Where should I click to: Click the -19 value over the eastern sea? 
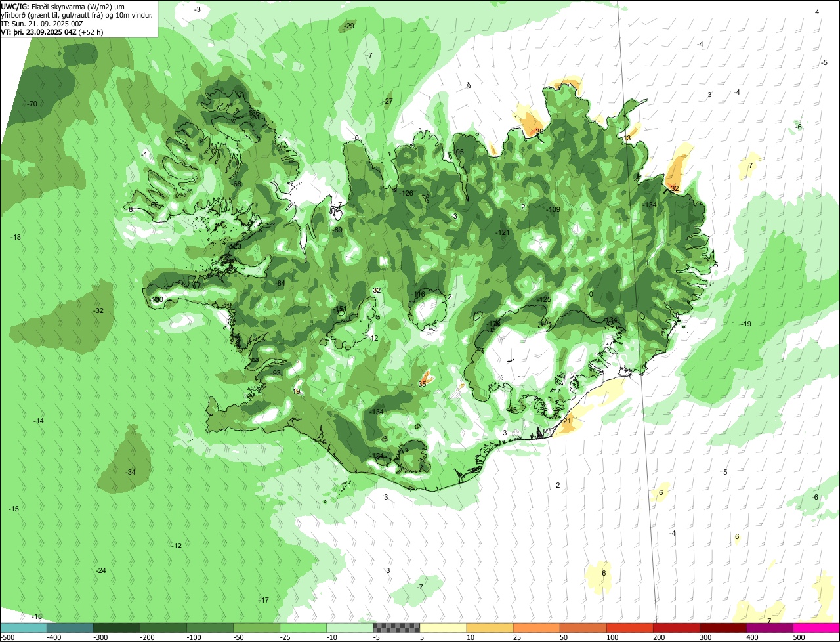point(746,324)
